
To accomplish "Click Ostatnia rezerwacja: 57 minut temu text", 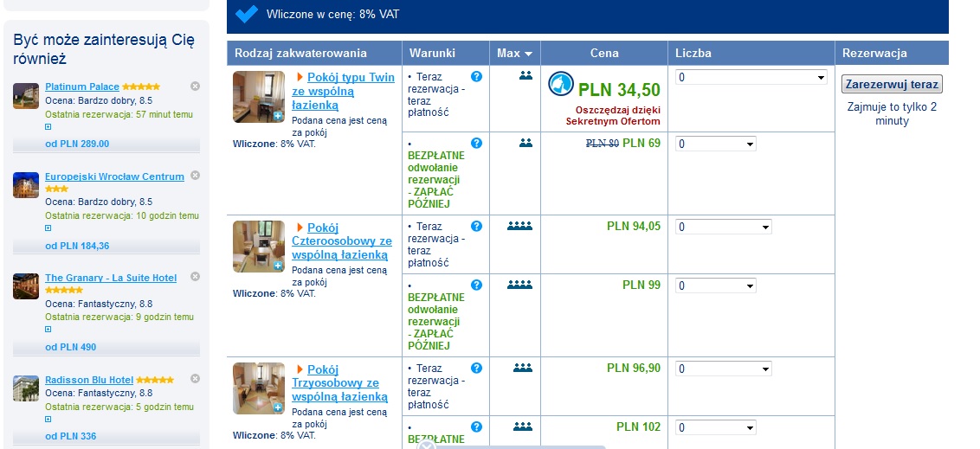I will tap(119, 115).
